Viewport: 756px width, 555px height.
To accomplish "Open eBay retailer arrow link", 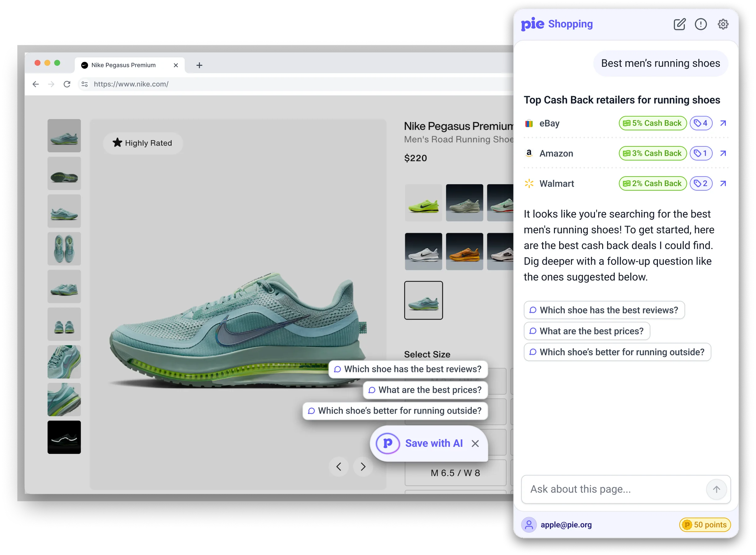I will [723, 123].
